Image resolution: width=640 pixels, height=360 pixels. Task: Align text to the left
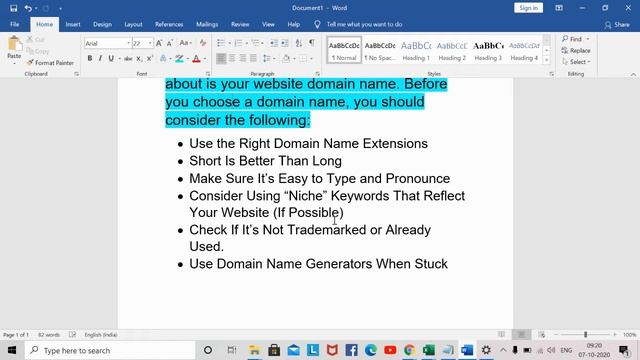(x=221, y=59)
